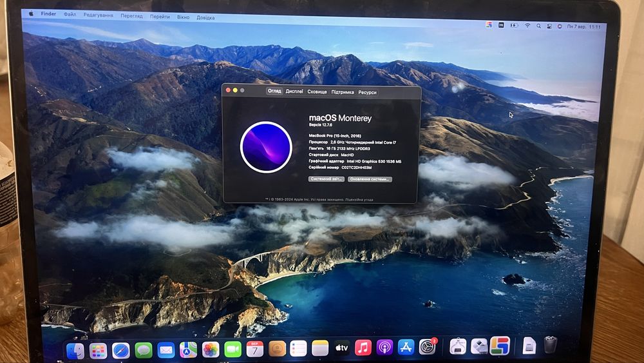Open the Файл menu
The width and height of the screenshot is (644, 363).
pyautogui.click(x=70, y=14)
